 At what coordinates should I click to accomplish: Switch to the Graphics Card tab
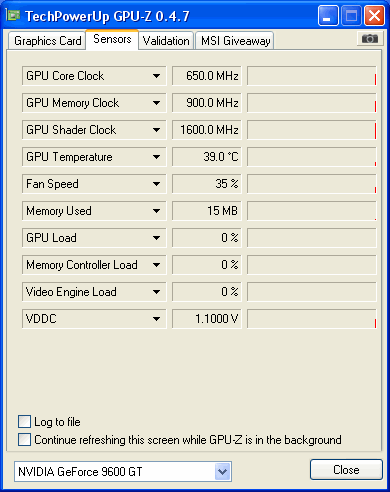pos(47,41)
